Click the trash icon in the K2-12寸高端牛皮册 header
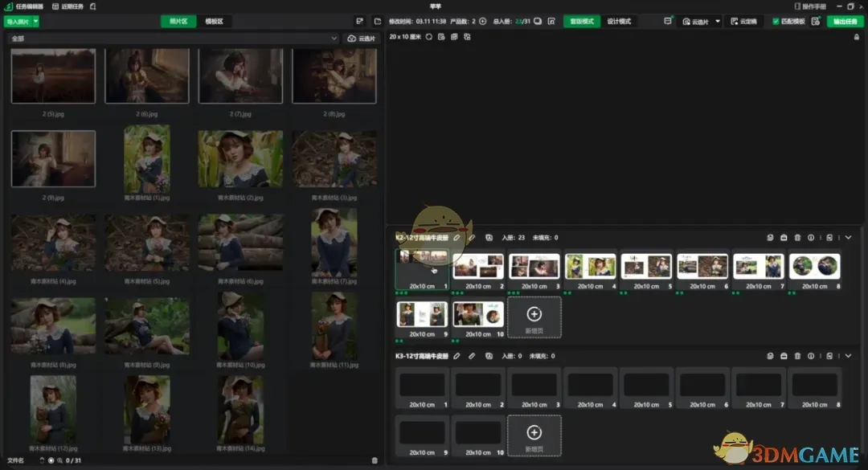 click(x=797, y=238)
